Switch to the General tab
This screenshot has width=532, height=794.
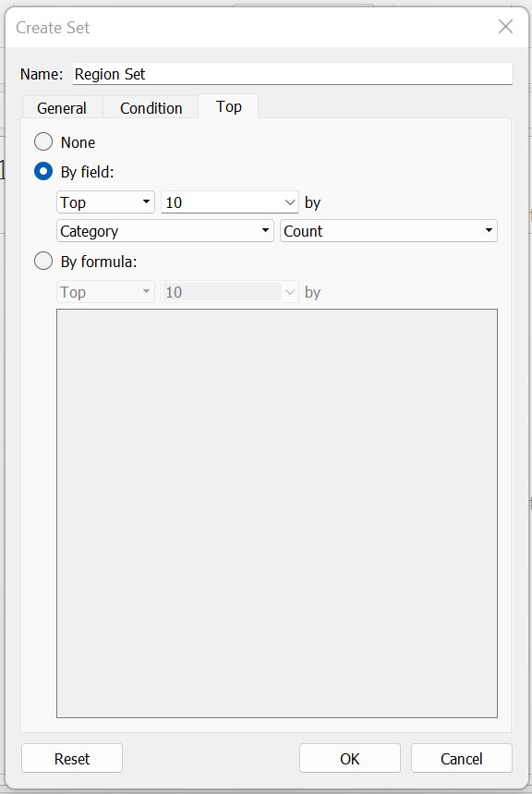(61, 108)
